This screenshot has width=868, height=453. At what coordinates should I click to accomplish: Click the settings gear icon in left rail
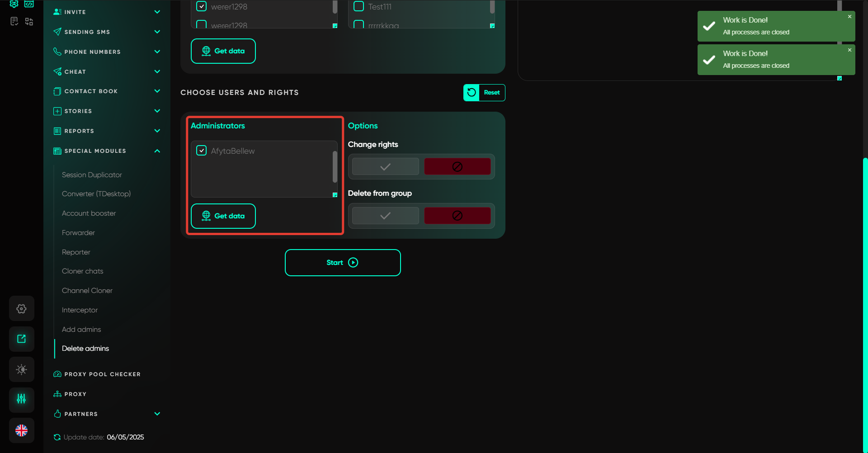pos(21,309)
